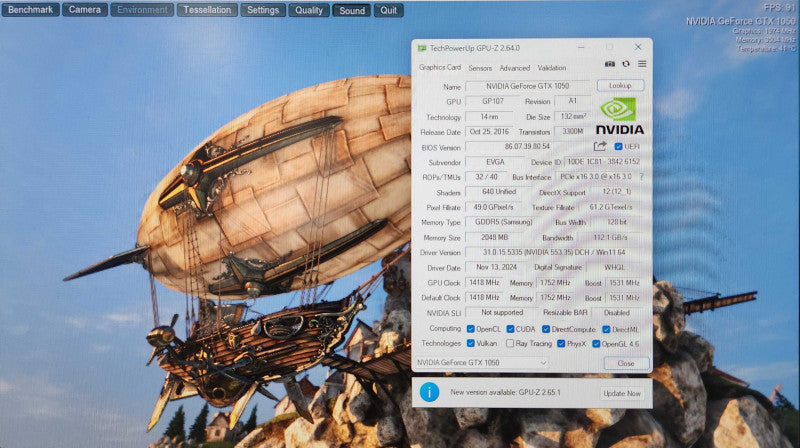Click the Shaders value 640 Unified
800x448 pixels.
pos(498,192)
